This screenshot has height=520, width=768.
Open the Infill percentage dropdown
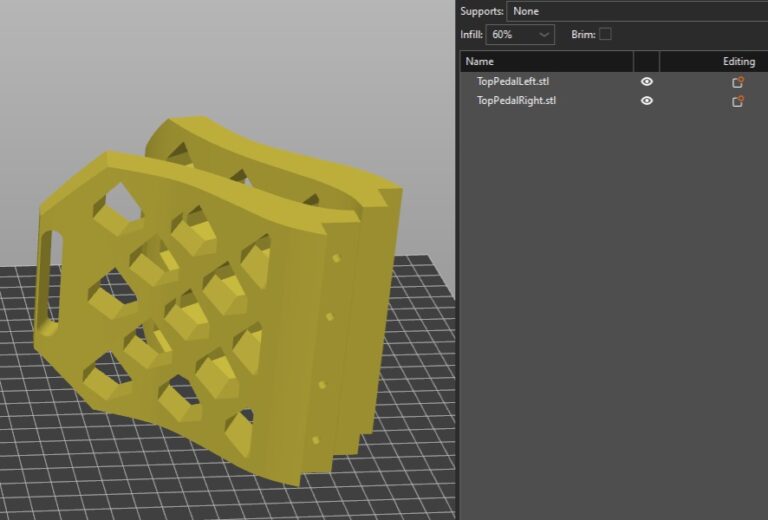(520, 35)
